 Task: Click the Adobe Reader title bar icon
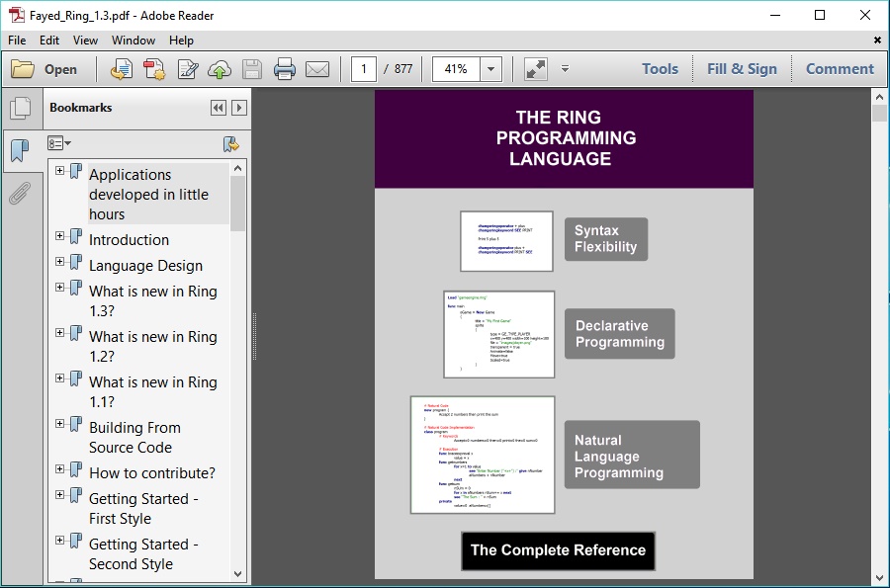(x=17, y=15)
